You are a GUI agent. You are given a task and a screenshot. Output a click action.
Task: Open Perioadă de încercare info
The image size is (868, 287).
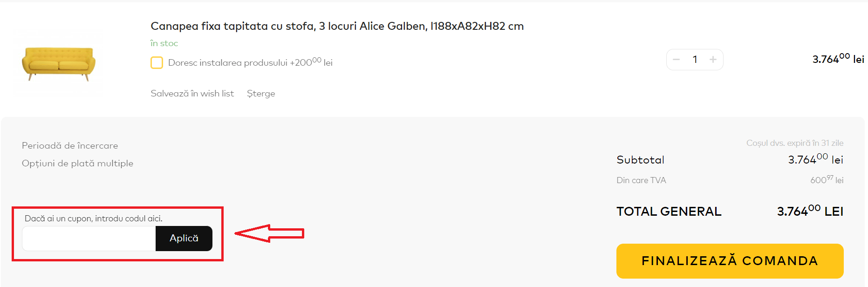point(70,146)
